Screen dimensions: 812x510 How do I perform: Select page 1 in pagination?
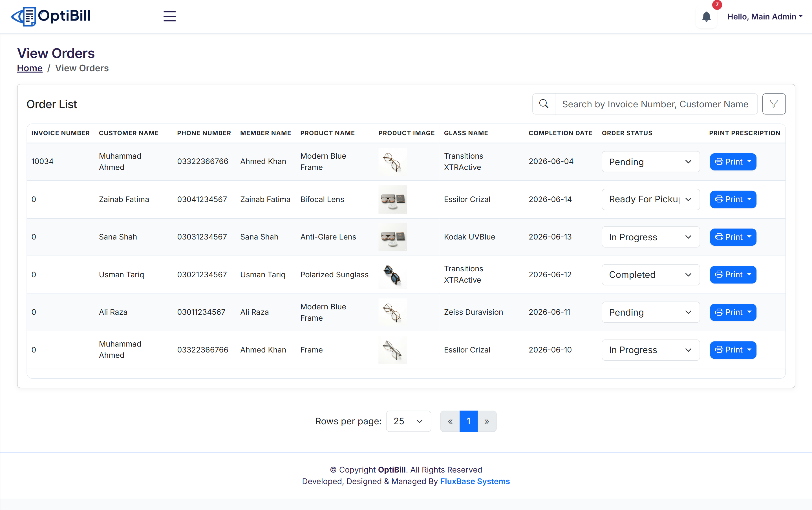(468, 421)
